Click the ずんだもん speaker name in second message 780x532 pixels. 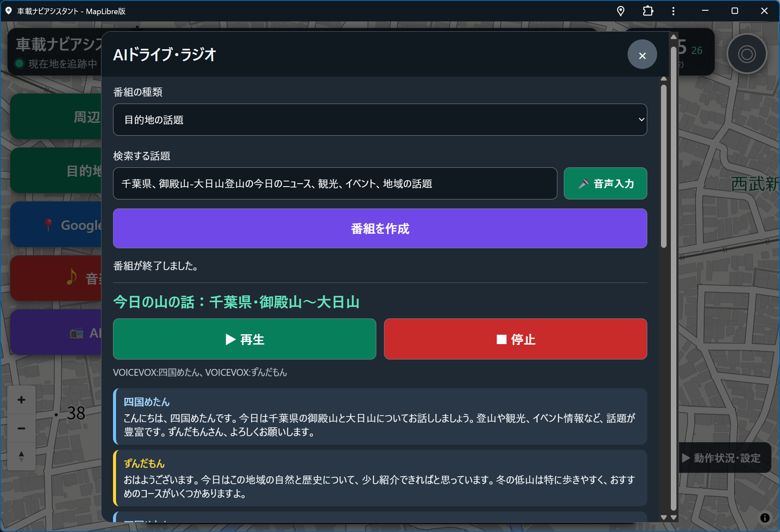(144, 464)
